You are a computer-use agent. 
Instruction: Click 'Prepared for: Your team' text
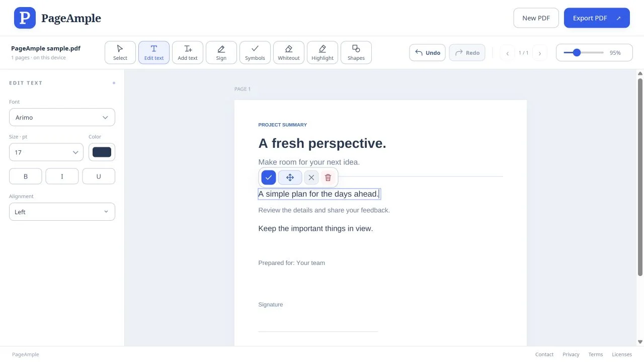tap(291, 263)
